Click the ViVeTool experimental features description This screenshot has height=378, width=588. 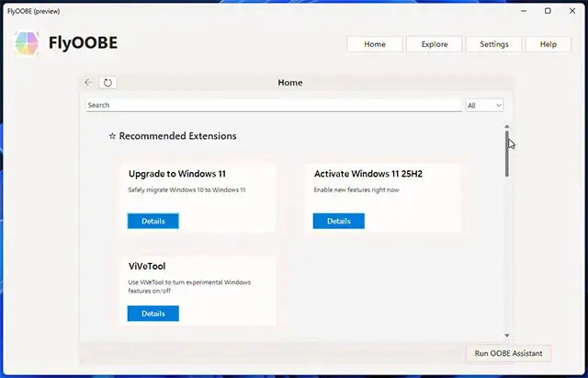coord(189,286)
